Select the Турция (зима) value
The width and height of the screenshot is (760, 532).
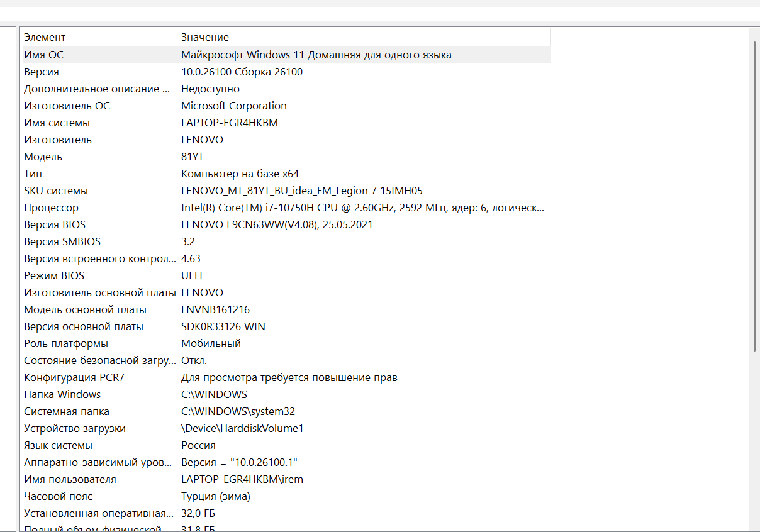216,496
